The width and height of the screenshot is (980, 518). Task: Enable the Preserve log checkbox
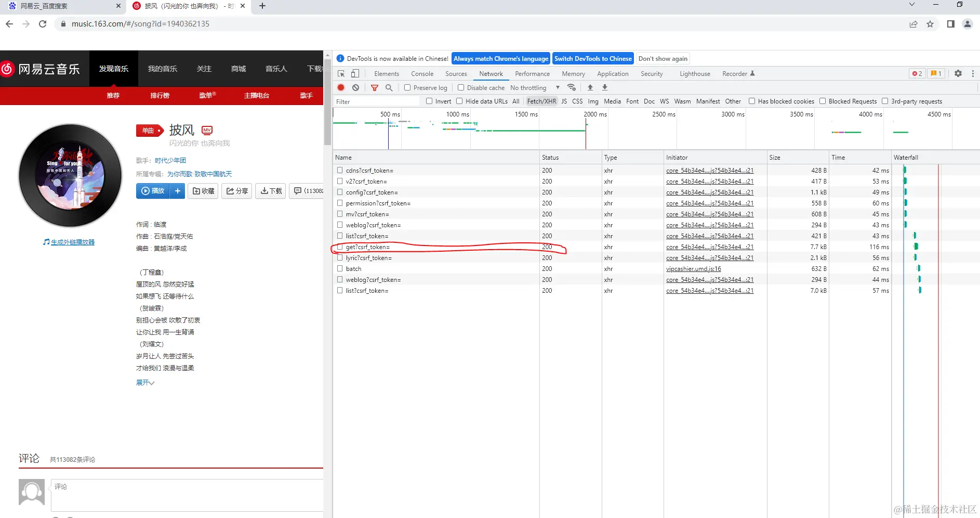[407, 87]
